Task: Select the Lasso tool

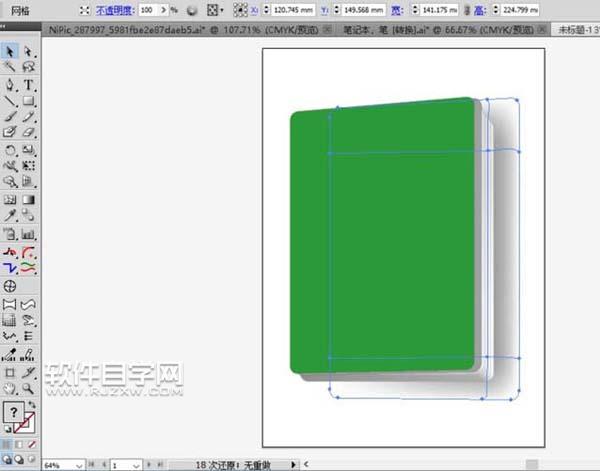Action: point(29,67)
